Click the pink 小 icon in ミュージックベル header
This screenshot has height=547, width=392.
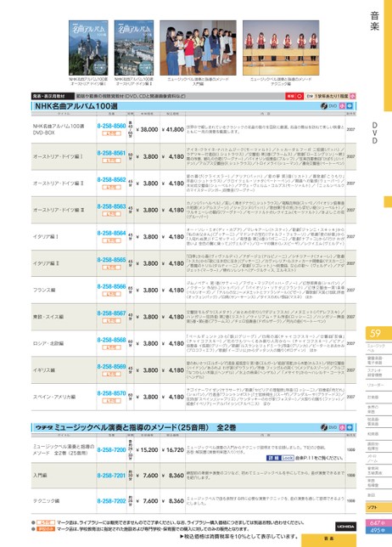[x=342, y=427]
